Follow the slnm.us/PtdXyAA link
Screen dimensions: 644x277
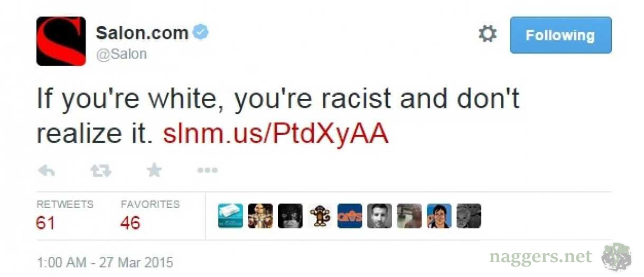coord(276,134)
